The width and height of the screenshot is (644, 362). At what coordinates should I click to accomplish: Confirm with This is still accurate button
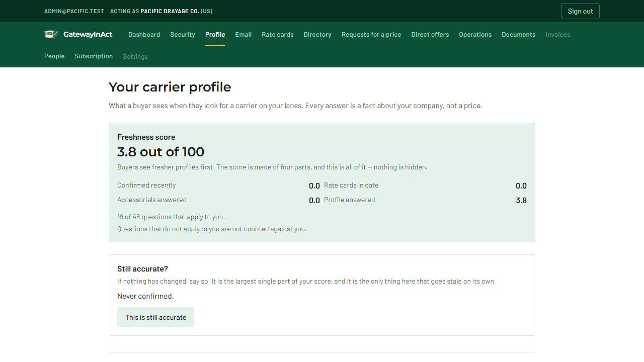pyautogui.click(x=156, y=317)
